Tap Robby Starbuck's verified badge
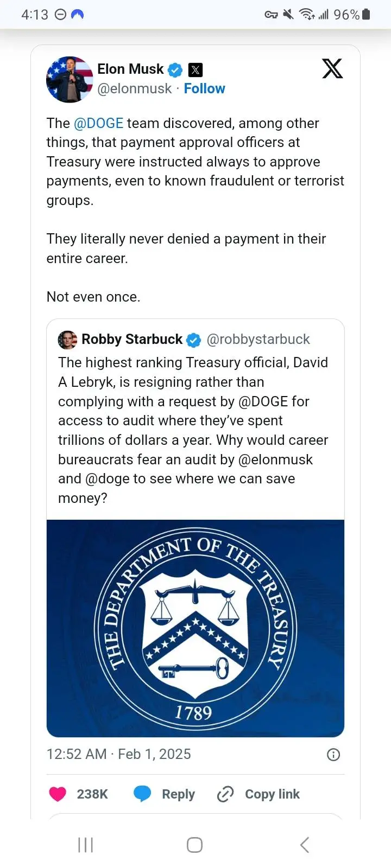Screen dimensions: 391x868 pyautogui.click(x=193, y=340)
